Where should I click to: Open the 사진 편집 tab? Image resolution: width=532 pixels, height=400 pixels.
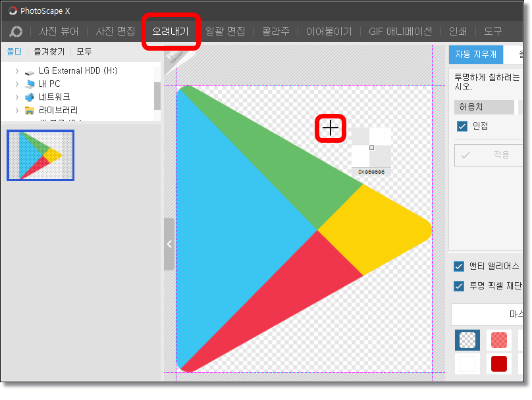click(x=115, y=32)
